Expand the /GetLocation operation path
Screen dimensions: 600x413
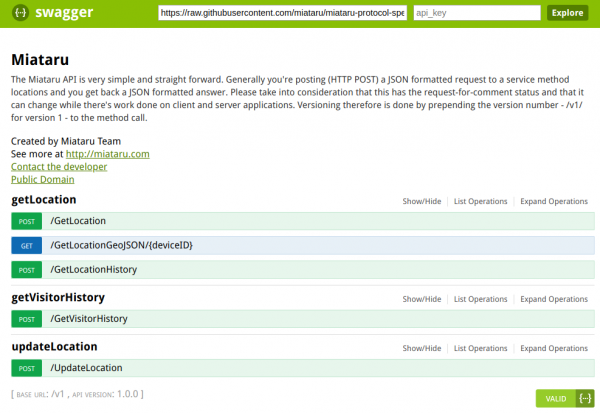[78, 221]
